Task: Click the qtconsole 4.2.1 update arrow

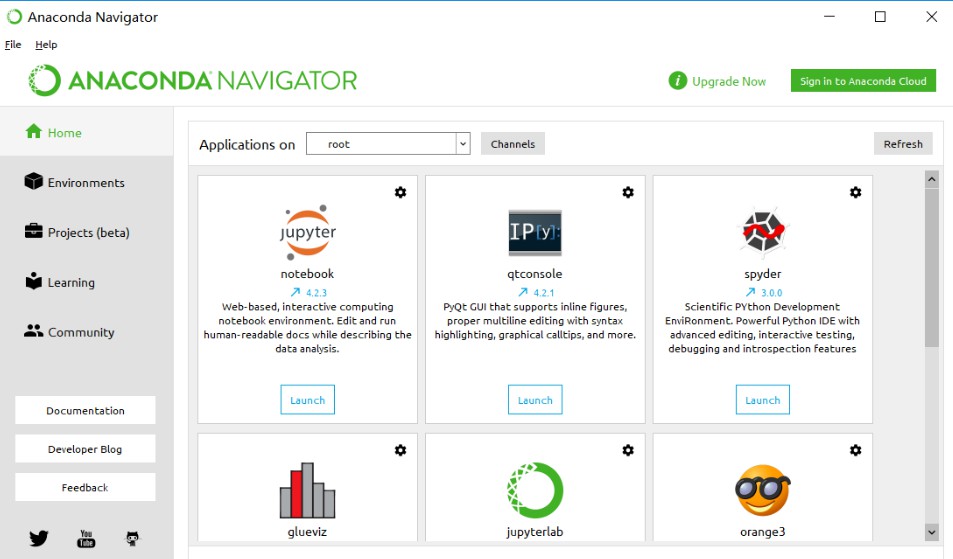Action: [523, 292]
